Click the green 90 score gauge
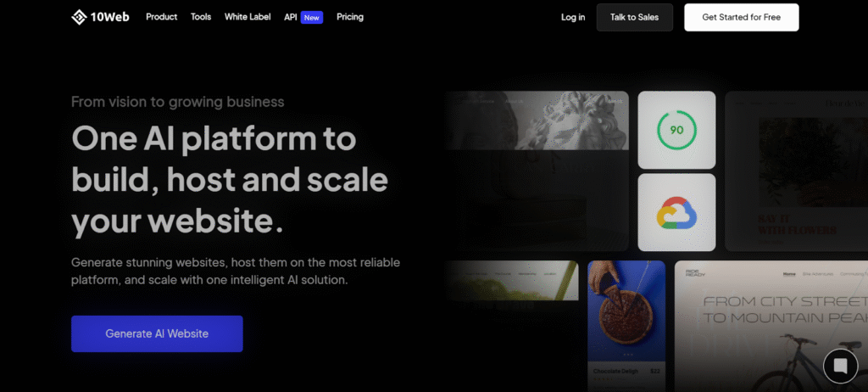Screen dimensions: 868x392 coord(676,131)
